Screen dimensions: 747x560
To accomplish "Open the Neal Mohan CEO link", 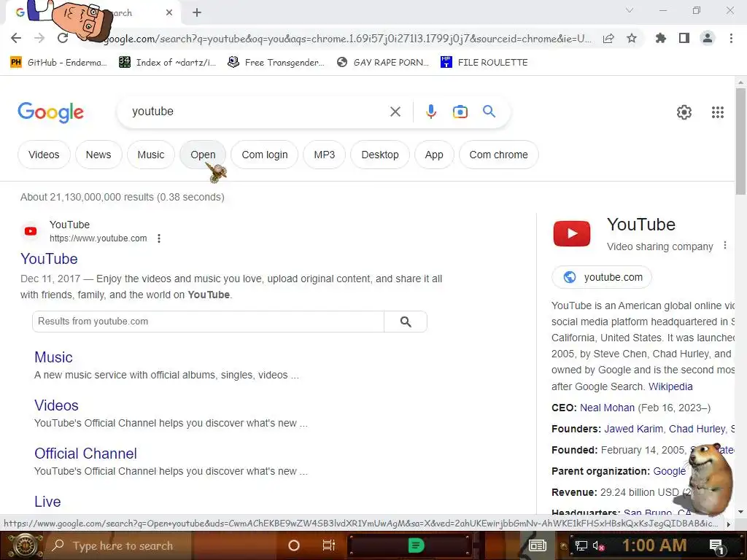I will click(607, 408).
